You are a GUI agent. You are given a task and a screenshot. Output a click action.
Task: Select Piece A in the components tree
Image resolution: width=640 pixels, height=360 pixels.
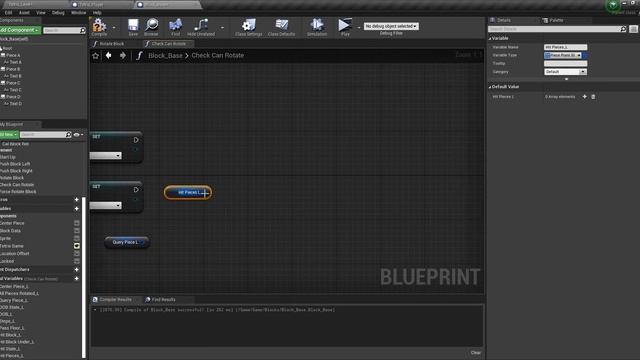click(13, 55)
